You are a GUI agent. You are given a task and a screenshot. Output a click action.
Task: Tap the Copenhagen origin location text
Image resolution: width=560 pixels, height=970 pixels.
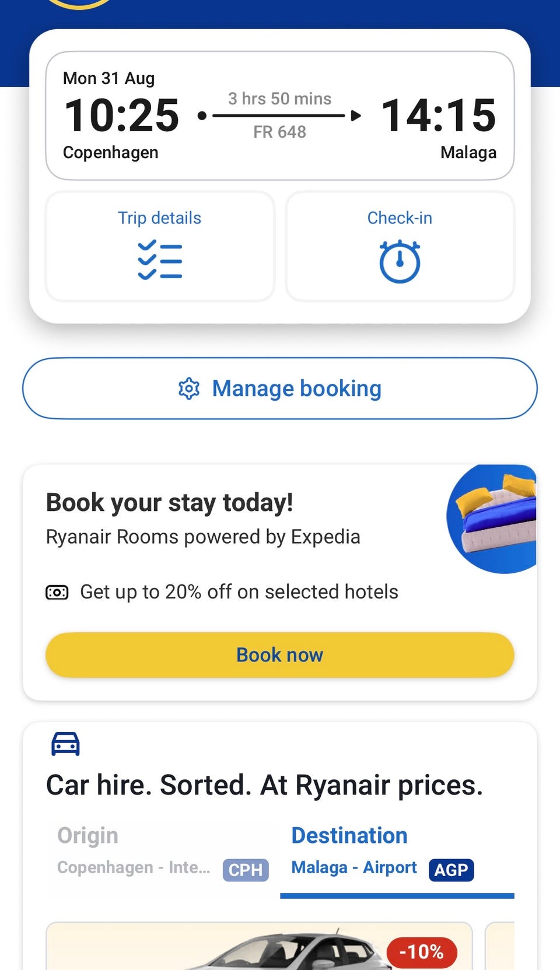(x=134, y=867)
